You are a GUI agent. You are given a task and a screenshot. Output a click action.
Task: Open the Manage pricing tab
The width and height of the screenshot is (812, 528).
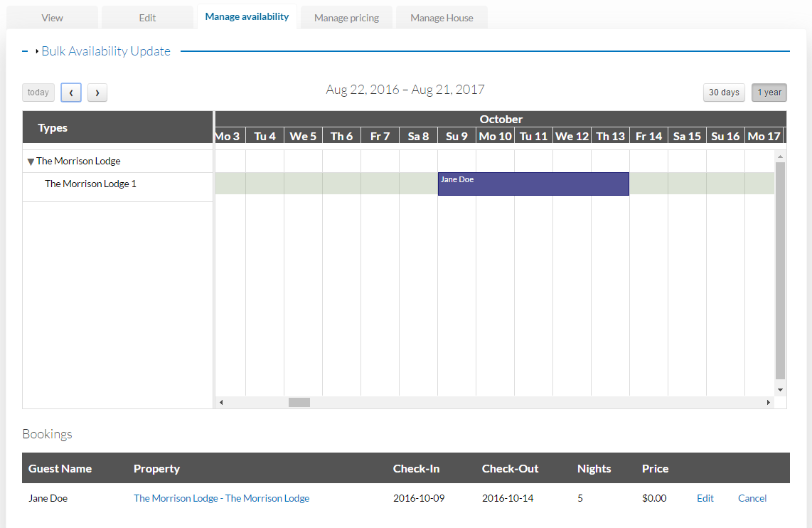click(x=346, y=18)
